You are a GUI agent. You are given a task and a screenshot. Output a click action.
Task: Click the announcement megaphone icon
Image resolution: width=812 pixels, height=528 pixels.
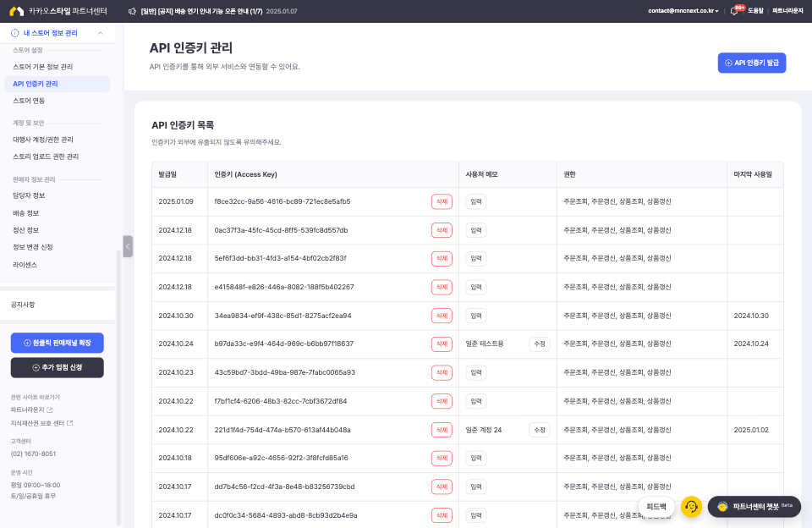click(x=132, y=11)
